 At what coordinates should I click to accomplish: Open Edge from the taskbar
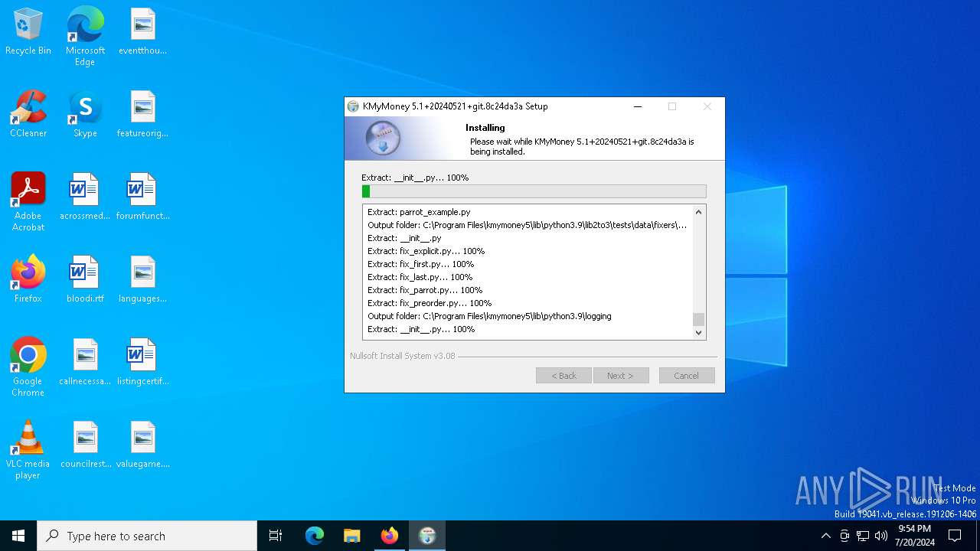(x=315, y=536)
